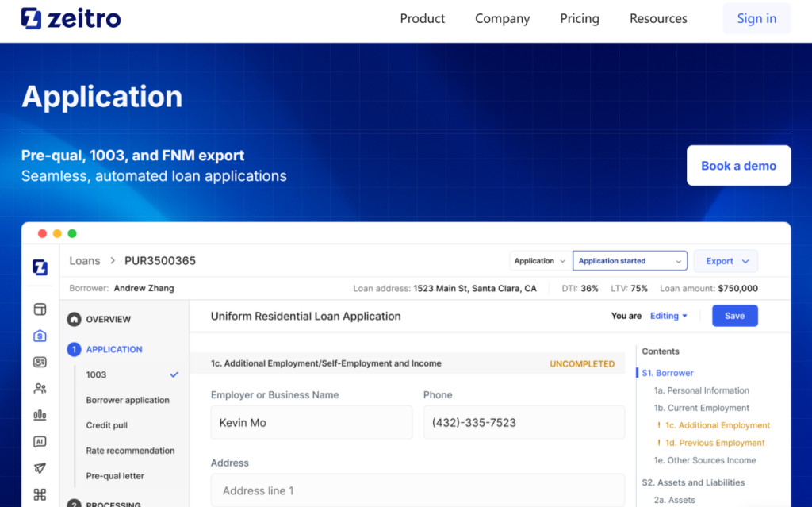Screen dimensions: 812x507
Task: Click the checkmark next to 1003
Action: (x=174, y=374)
